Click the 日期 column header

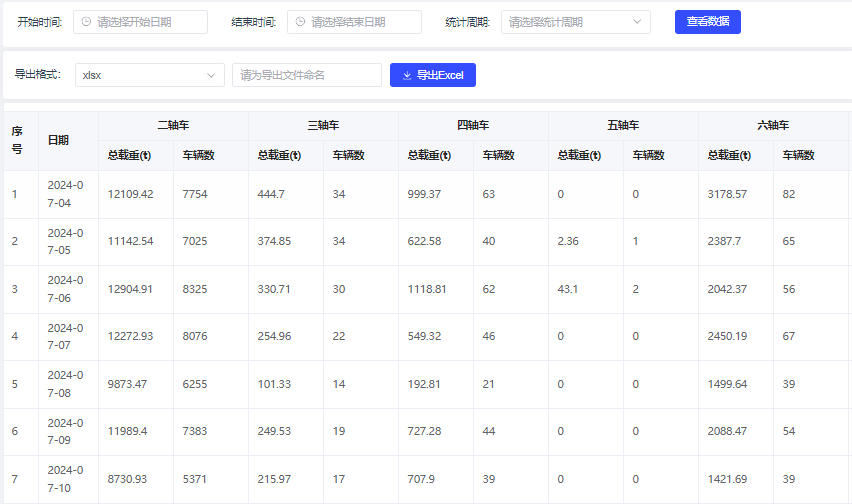click(x=58, y=140)
